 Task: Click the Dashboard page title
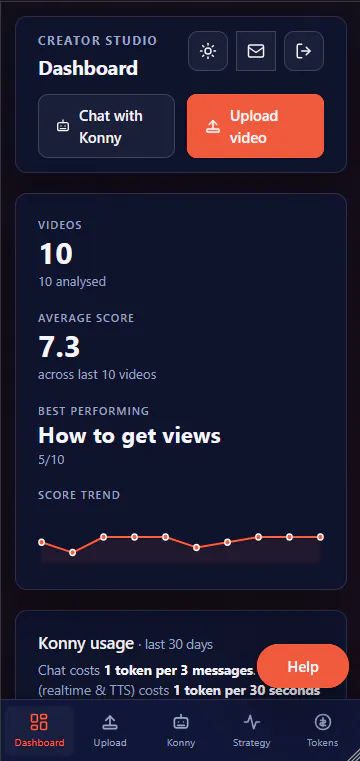pos(88,68)
